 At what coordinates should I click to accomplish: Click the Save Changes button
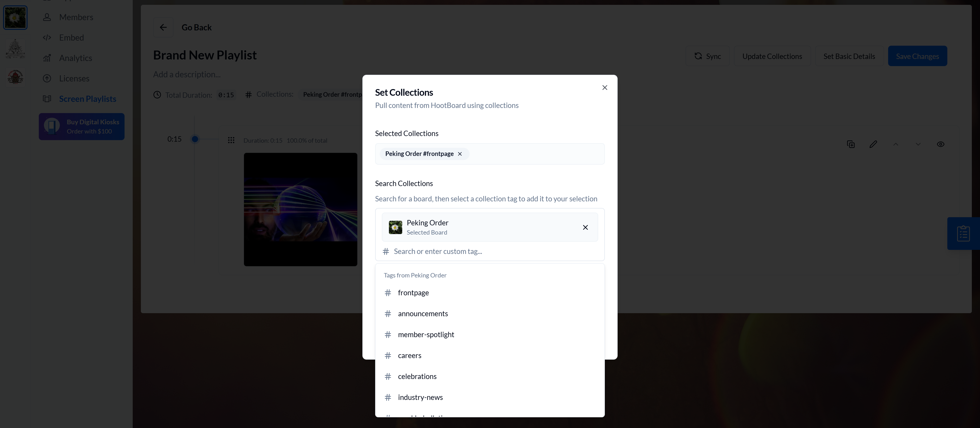tap(918, 56)
